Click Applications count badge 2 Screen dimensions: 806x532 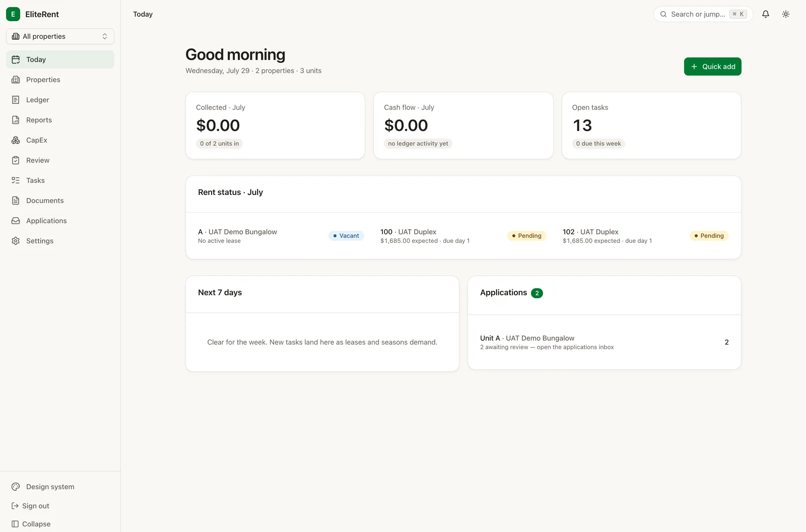(x=537, y=293)
